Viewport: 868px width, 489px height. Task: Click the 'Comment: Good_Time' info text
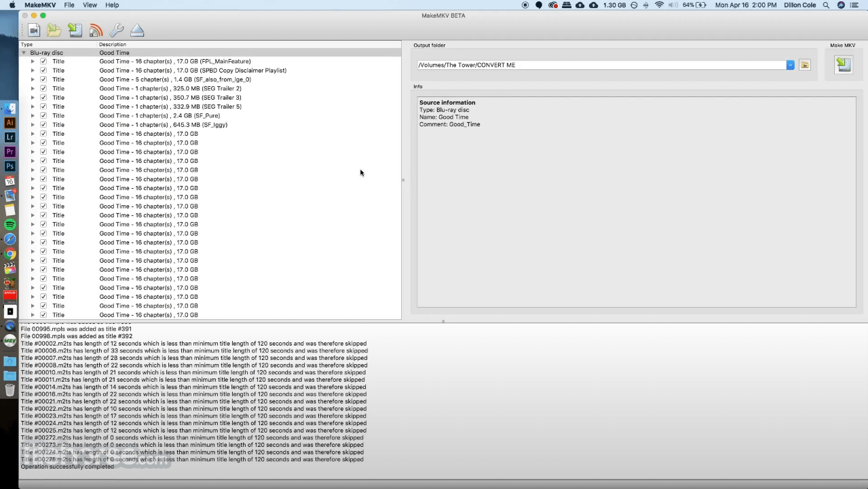[449, 124]
